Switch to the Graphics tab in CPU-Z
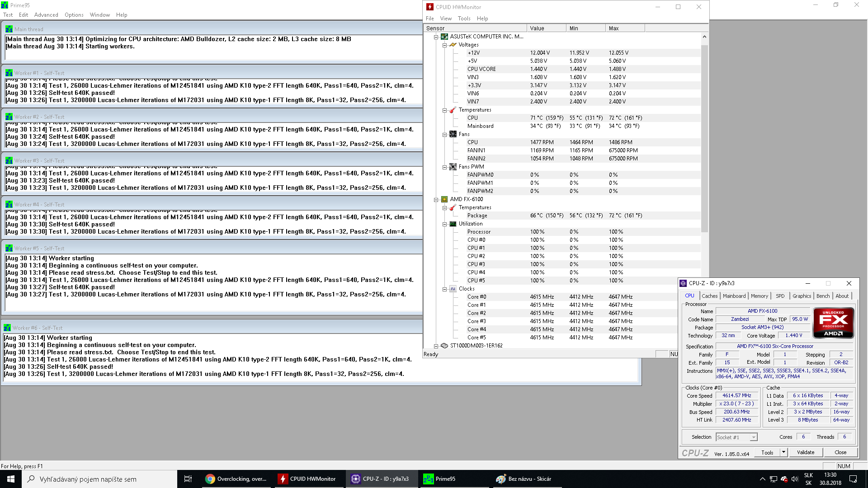Image resolution: width=868 pixels, height=488 pixels. [802, 296]
